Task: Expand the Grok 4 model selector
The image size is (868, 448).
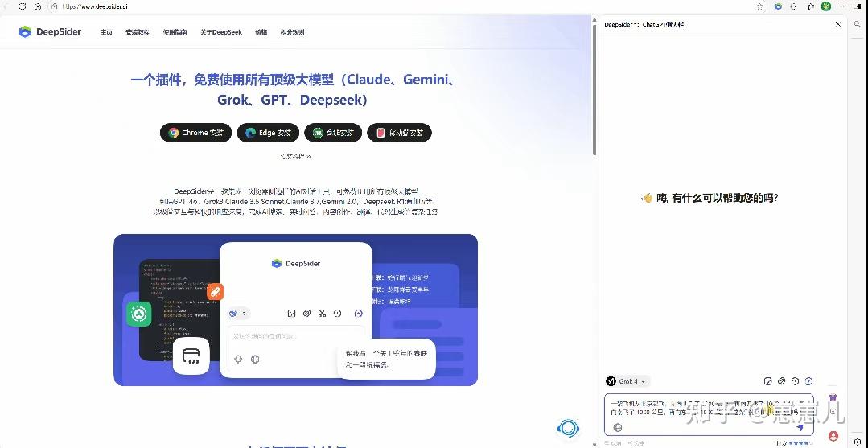Action: pyautogui.click(x=627, y=381)
